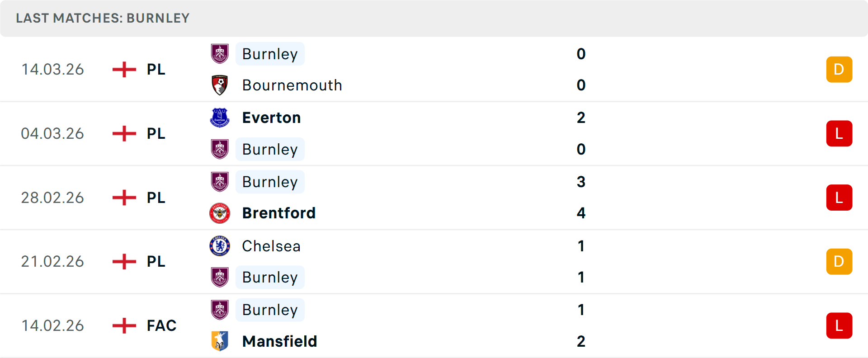868x358 pixels.
Task: Expand the Last Matches: Burnley header
Action: click(103, 18)
